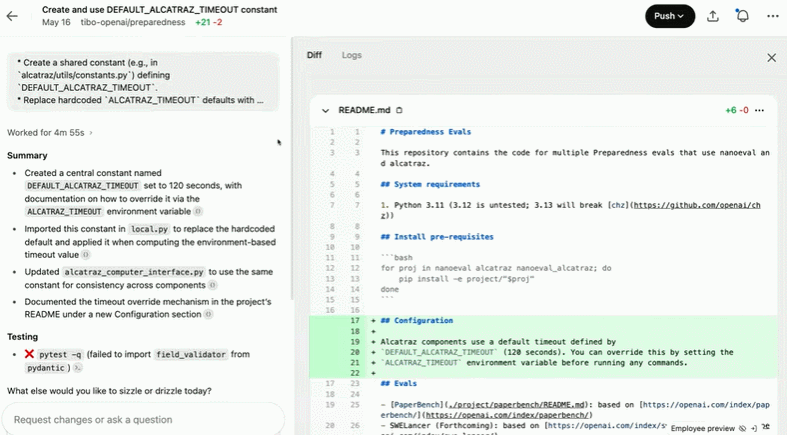Copy the README.md file path icon
Viewport: 787px width, 435px height.
(399, 110)
